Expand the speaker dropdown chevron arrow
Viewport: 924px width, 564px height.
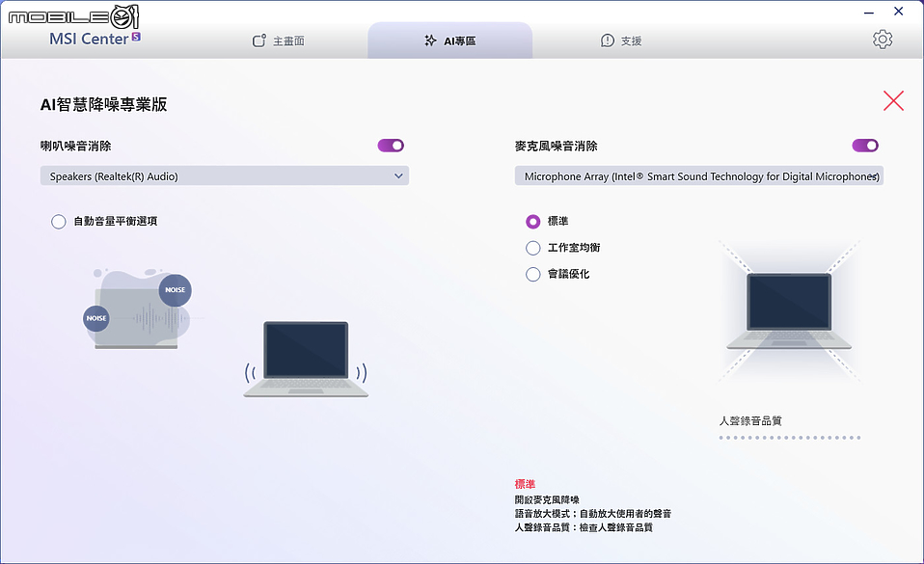[x=398, y=176]
